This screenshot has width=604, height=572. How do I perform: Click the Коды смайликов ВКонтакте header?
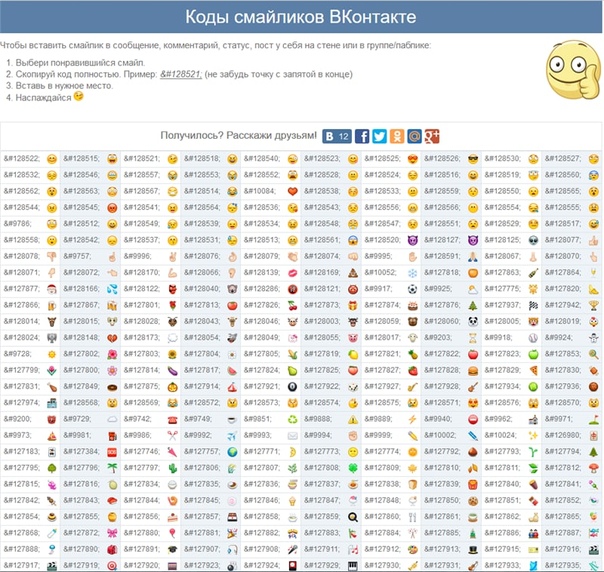(x=301, y=17)
